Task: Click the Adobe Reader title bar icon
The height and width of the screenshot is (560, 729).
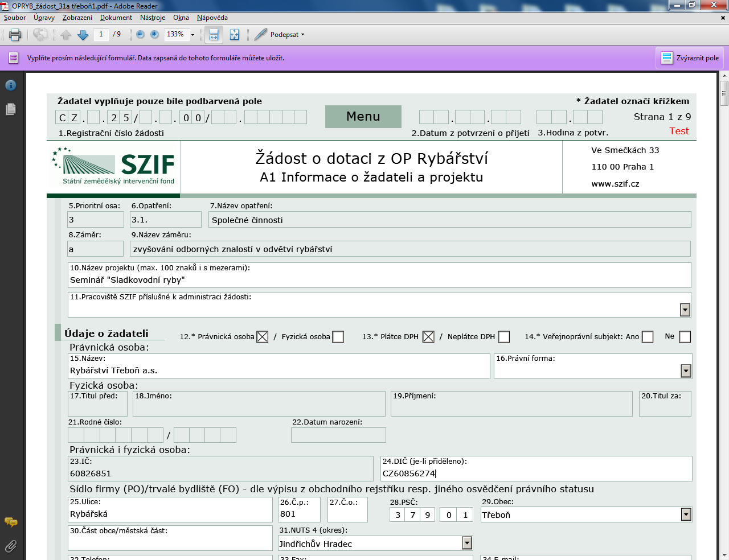Action: [5, 6]
